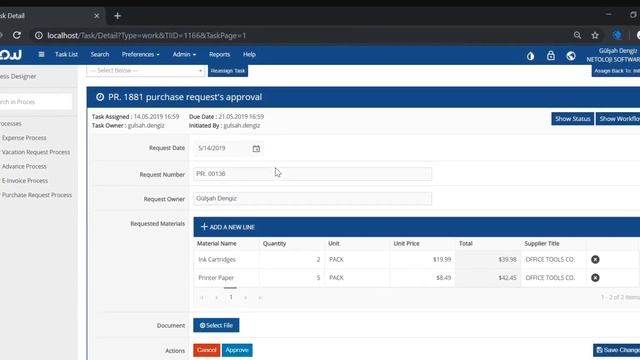Image resolution: width=640 pixels, height=360 pixels.
Task: Open Expense Process in sidebar
Action: (24, 138)
